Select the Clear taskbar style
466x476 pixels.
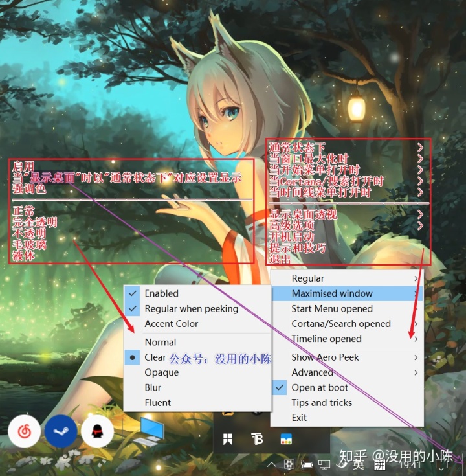click(197, 357)
